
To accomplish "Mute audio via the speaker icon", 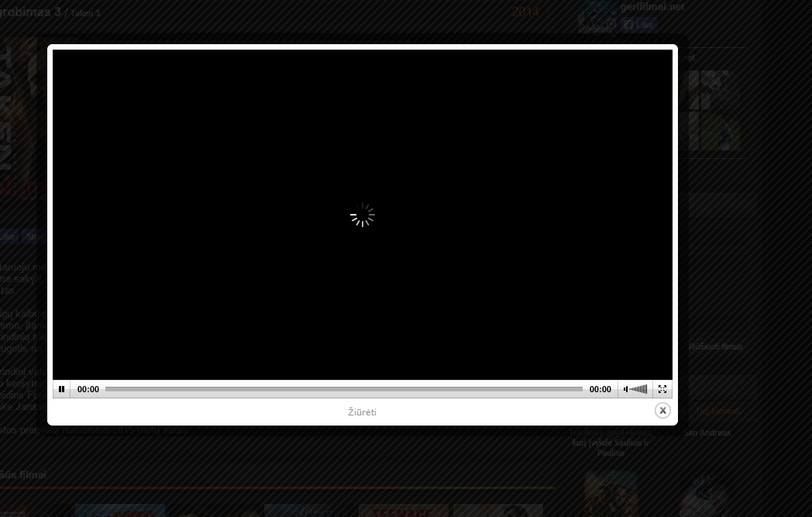I will [625, 389].
